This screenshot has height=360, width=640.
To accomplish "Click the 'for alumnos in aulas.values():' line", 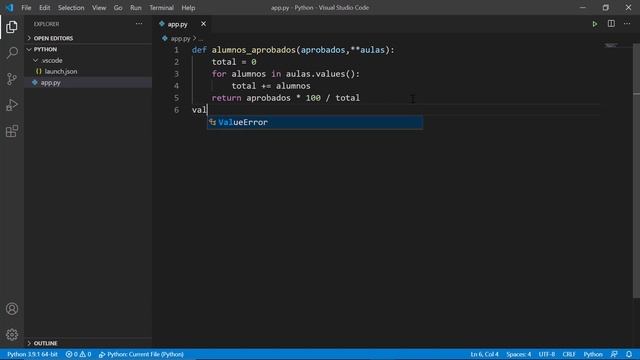I will pos(286,74).
